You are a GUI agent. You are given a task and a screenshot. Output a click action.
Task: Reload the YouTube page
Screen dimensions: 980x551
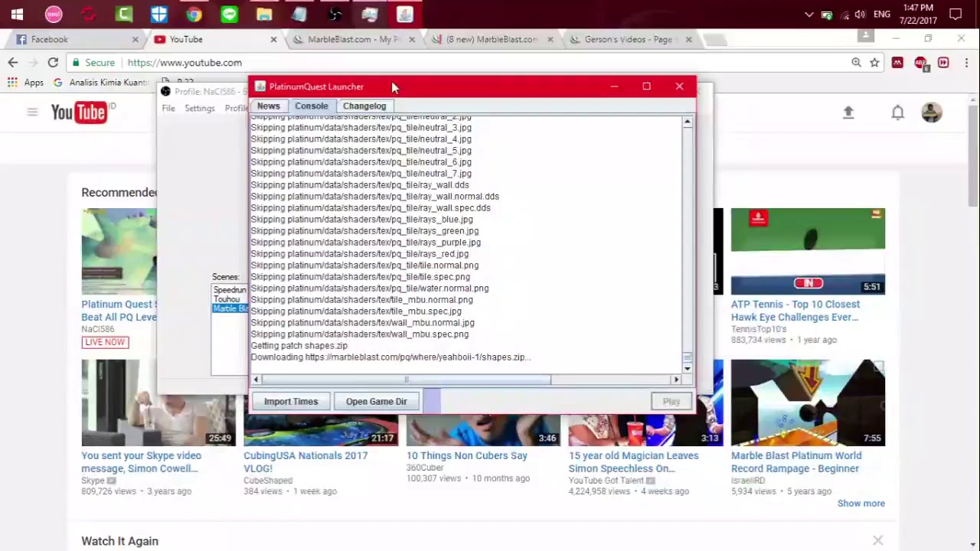[53, 63]
